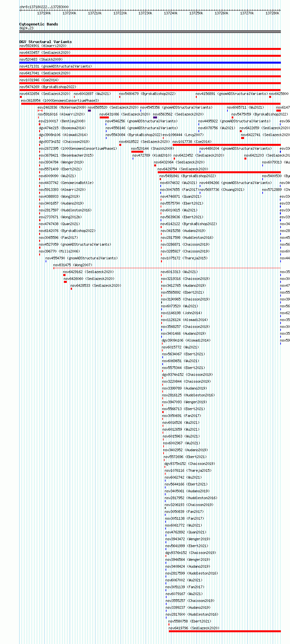
Task: Click chr8:137180222..137283000 coordinate label
Action: pos(44,7)
